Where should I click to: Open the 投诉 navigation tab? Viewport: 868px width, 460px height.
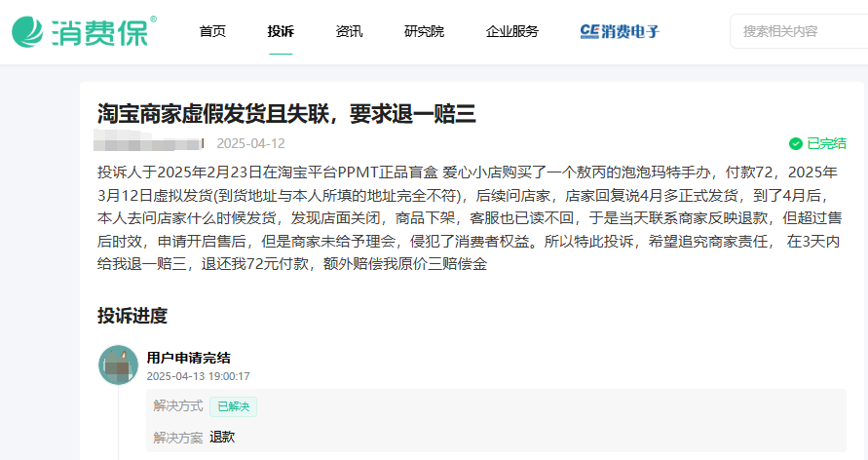[281, 31]
